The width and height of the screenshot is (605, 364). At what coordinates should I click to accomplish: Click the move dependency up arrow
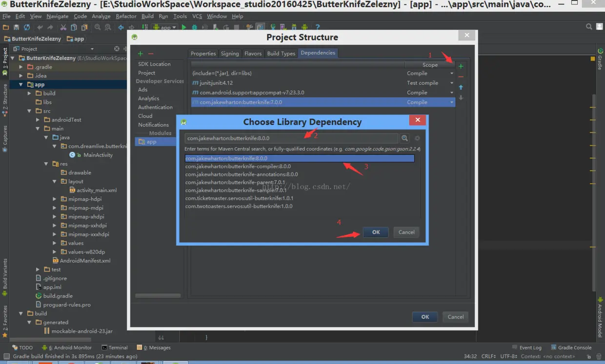pos(461,88)
